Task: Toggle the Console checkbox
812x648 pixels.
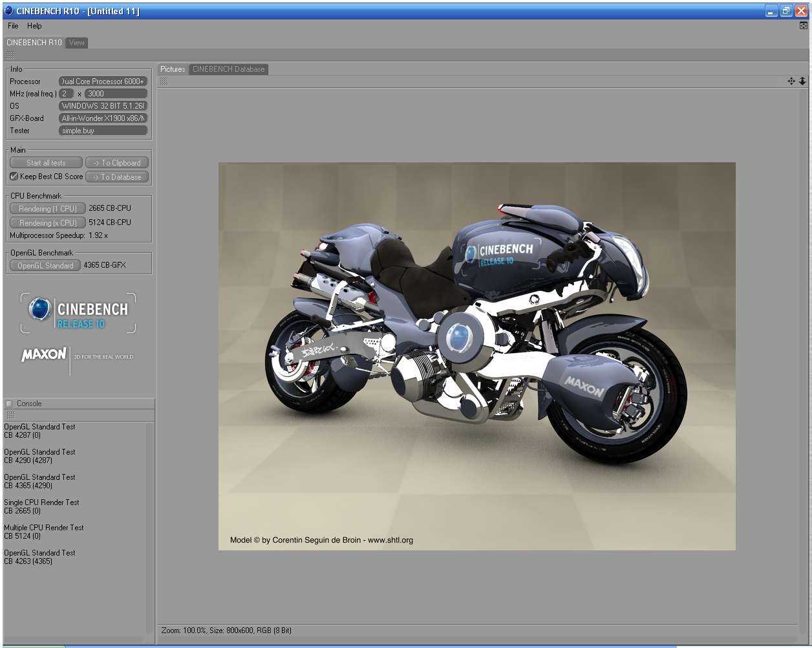Action: pyautogui.click(x=9, y=404)
